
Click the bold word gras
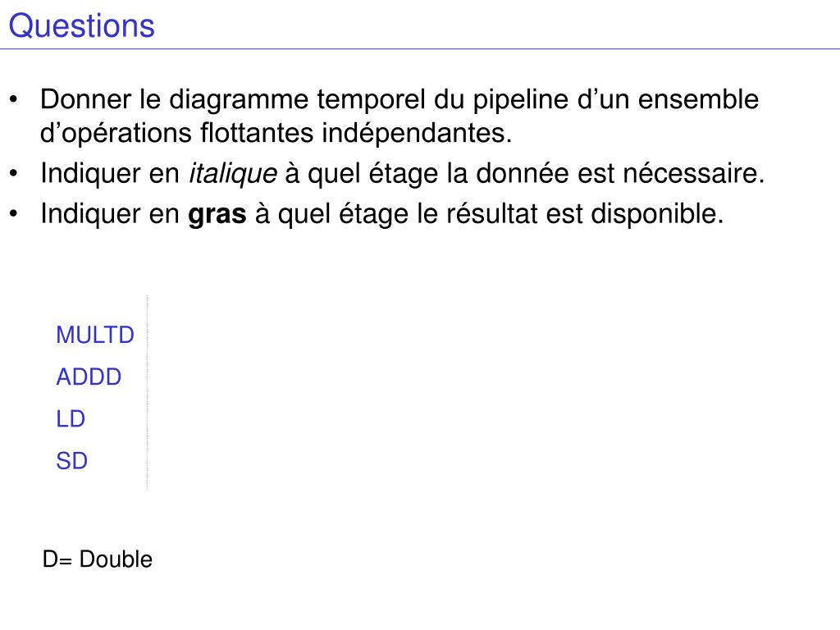(217, 214)
